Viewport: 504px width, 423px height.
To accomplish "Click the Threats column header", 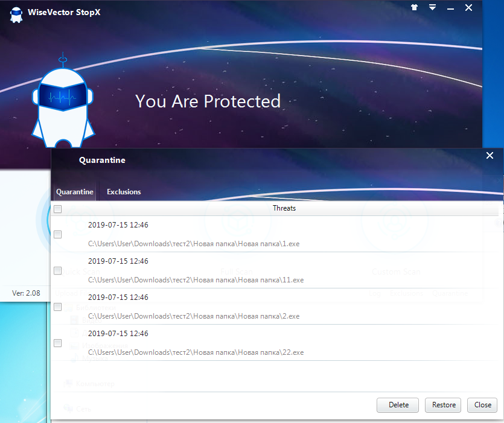I will click(284, 208).
